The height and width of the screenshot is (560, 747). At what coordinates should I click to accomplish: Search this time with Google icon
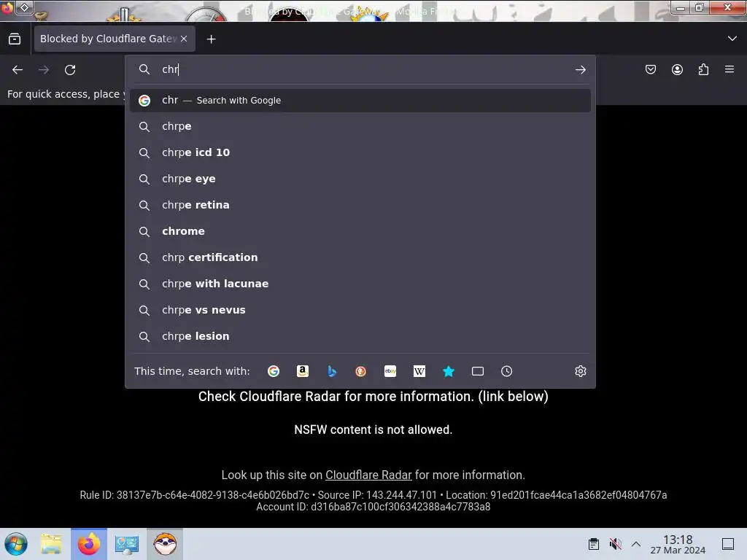(x=274, y=371)
